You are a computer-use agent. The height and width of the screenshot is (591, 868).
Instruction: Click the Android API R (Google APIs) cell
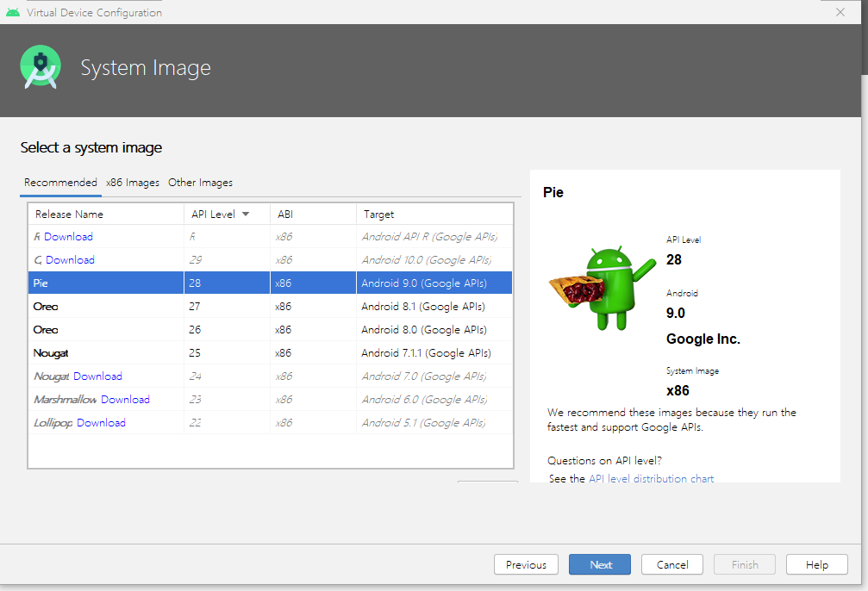pos(434,236)
